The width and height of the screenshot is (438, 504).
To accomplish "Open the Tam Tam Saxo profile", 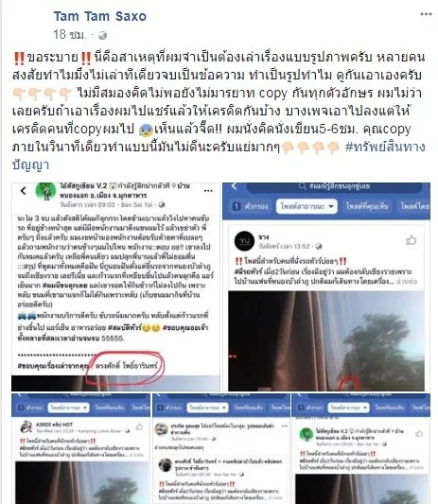I will [x=99, y=16].
